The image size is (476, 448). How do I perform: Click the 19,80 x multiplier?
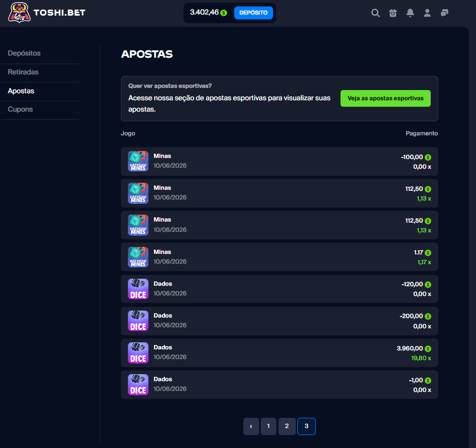tap(421, 358)
